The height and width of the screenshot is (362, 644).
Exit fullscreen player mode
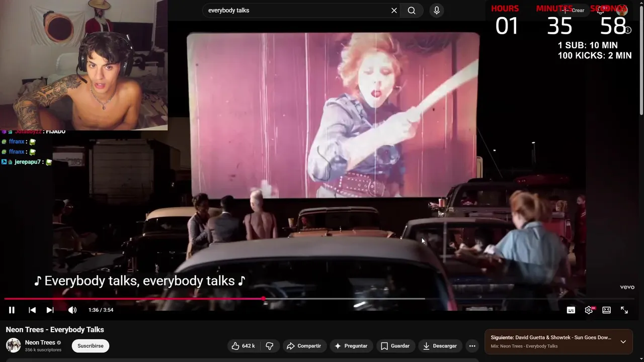[x=624, y=310]
